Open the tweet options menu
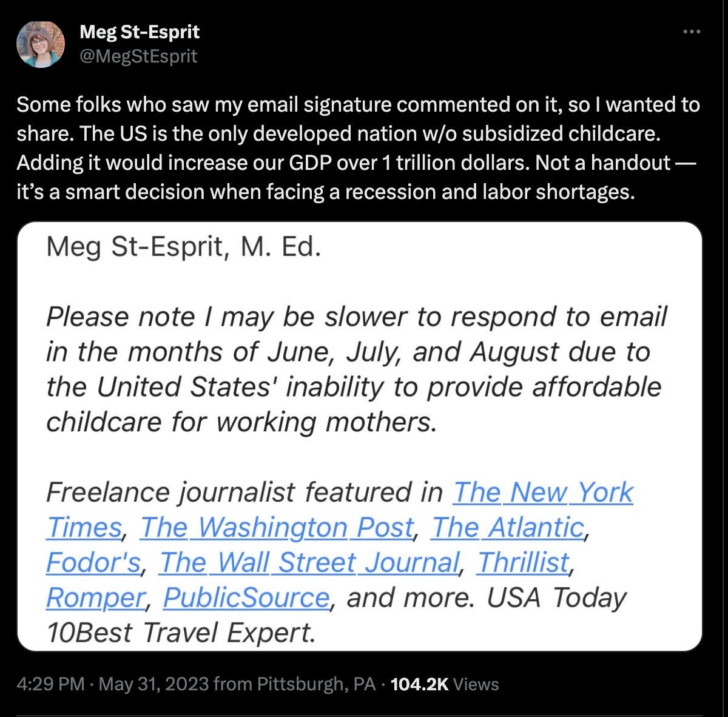Screen dimensions: 728x717 (692, 32)
